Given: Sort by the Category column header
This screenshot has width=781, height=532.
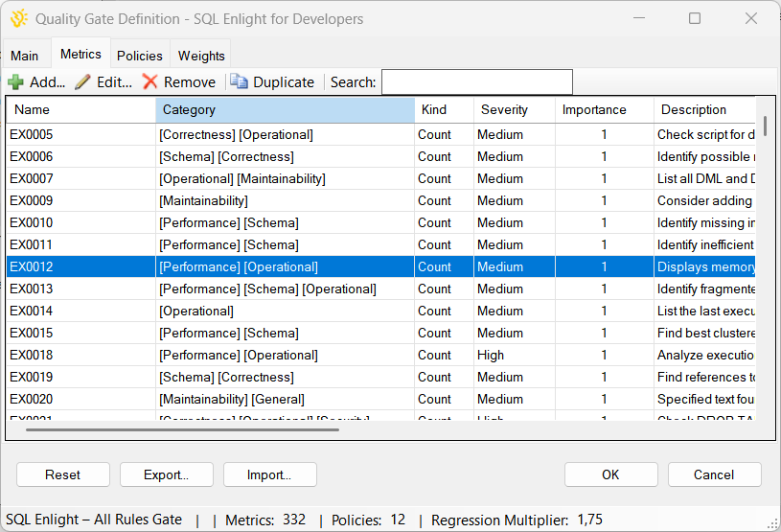Looking at the screenshot, I should (x=285, y=109).
